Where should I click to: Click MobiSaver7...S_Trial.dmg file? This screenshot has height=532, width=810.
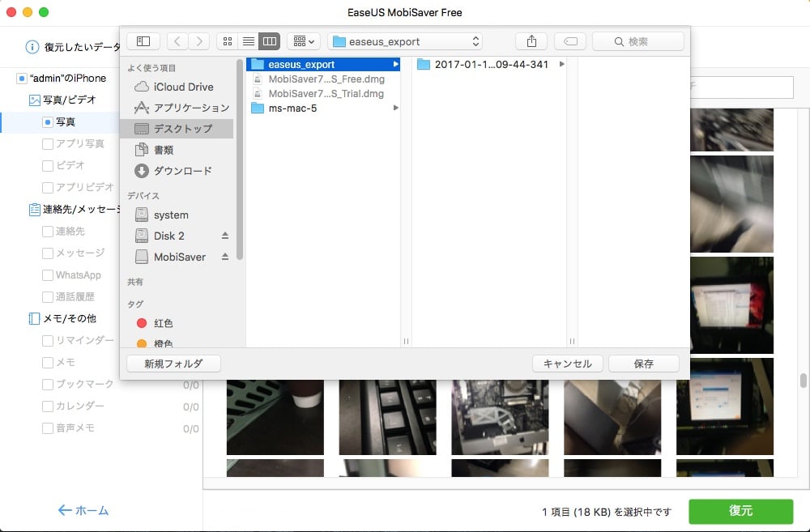click(323, 93)
